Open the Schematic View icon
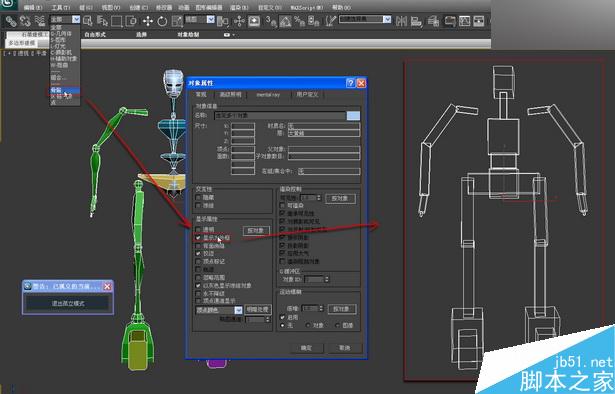The image size is (615, 394). (479, 21)
